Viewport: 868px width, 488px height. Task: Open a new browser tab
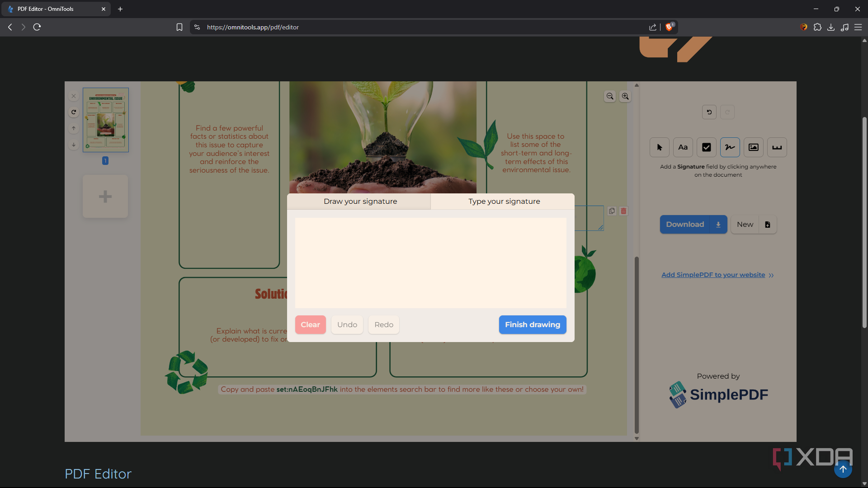tap(120, 9)
